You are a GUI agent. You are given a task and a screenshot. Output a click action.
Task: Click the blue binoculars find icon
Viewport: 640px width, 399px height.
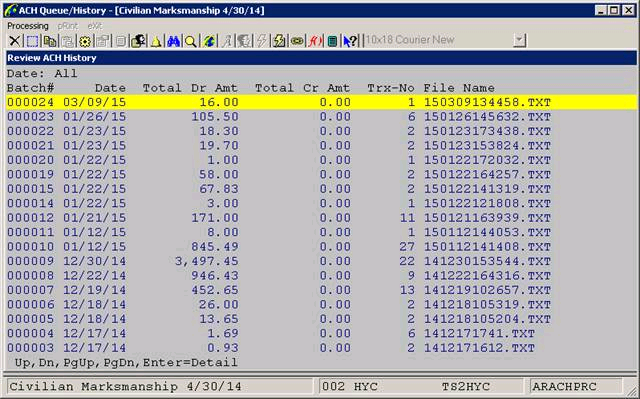pos(173,41)
